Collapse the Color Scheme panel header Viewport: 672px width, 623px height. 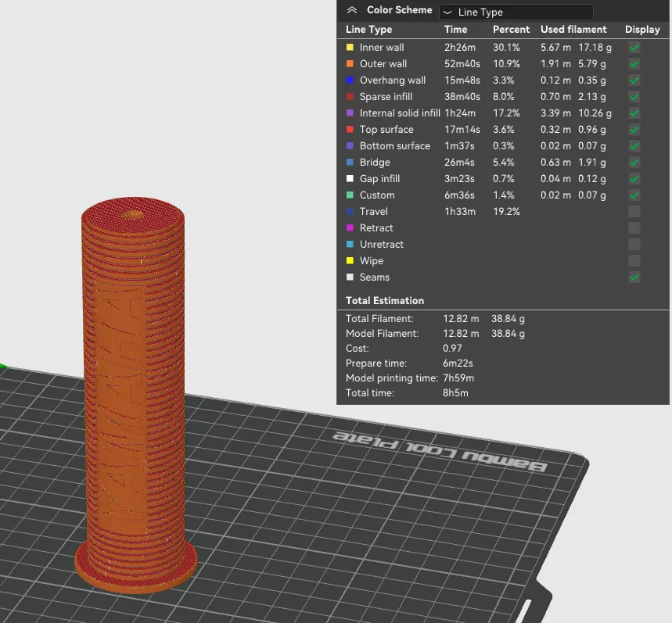point(350,10)
